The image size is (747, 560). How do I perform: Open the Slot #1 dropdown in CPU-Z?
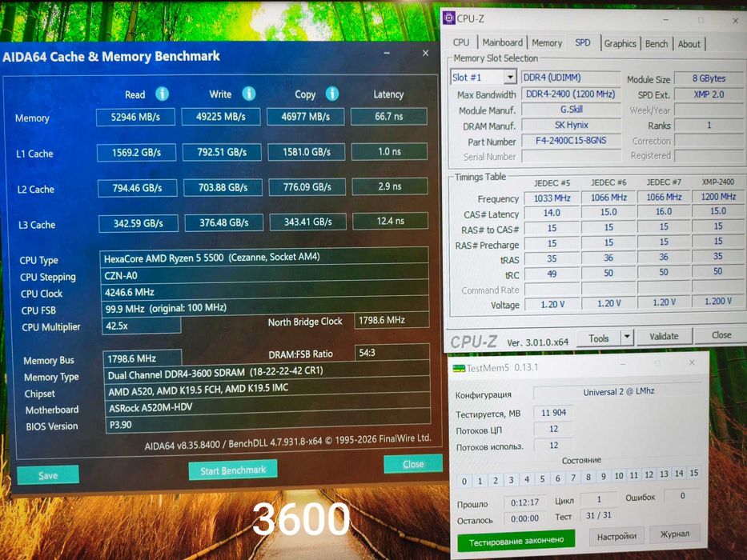tap(510, 77)
